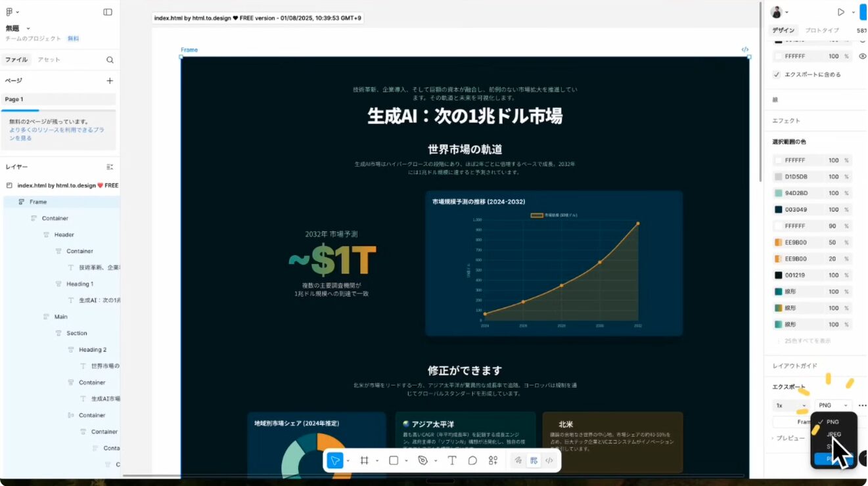Open the アセット tab

[49, 60]
